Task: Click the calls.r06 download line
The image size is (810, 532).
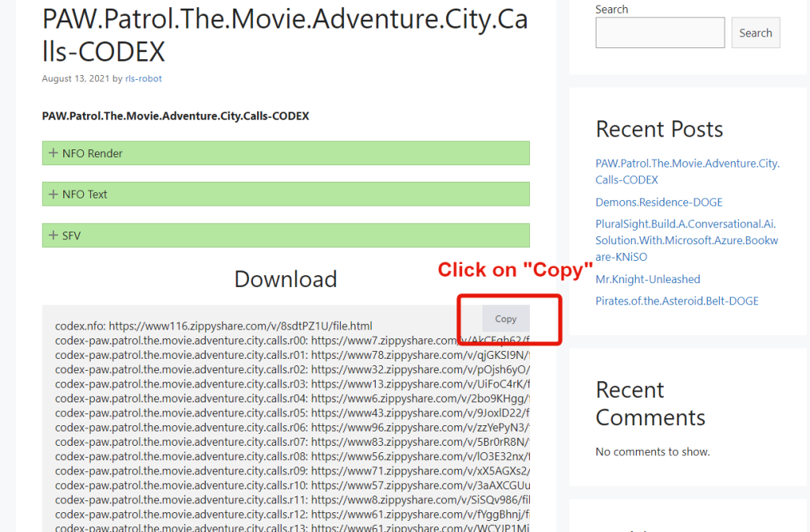Action: (293, 427)
